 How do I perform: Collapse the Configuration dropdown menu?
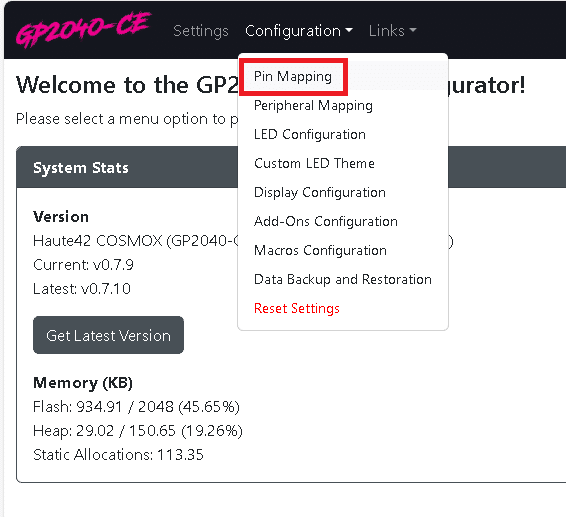299,31
